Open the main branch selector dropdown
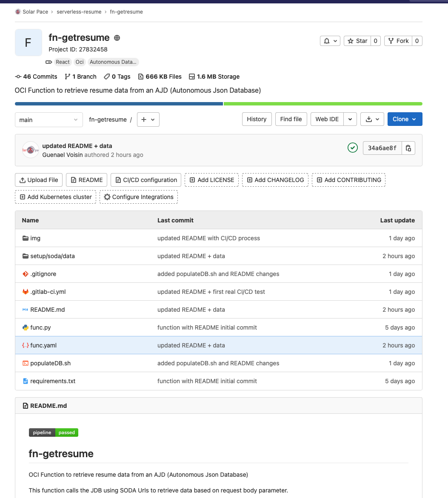 tap(49, 120)
